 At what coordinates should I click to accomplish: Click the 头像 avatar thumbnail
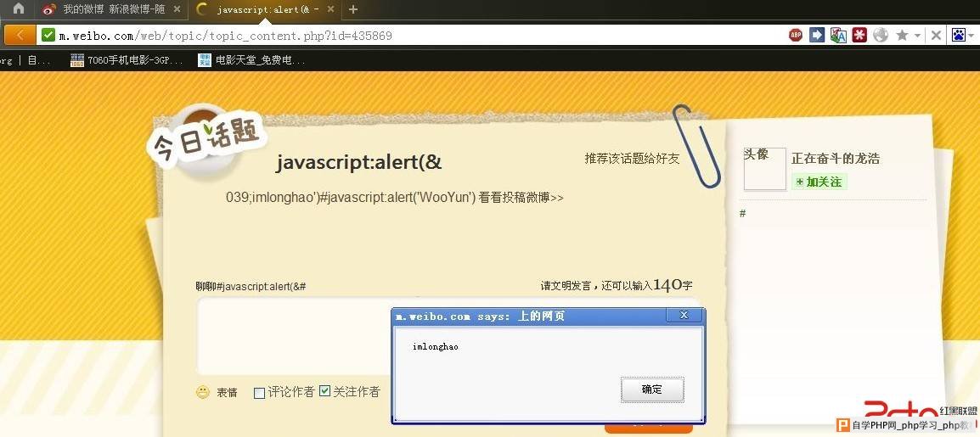pyautogui.click(x=764, y=169)
